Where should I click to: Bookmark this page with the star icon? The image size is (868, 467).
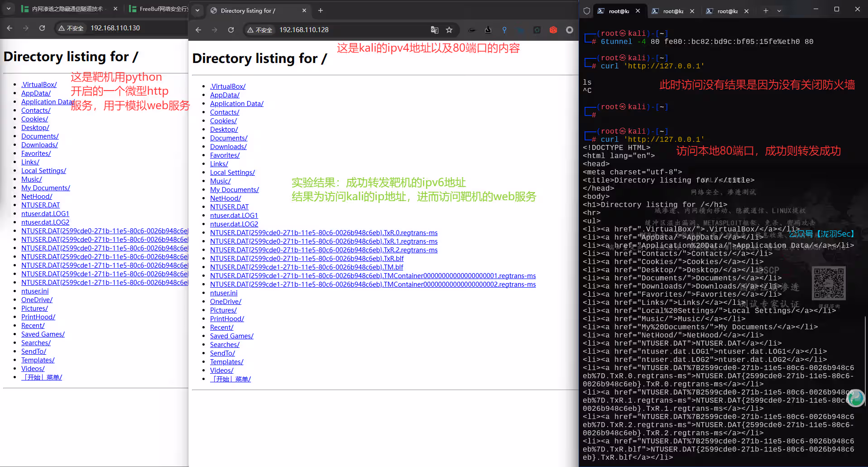[449, 30]
